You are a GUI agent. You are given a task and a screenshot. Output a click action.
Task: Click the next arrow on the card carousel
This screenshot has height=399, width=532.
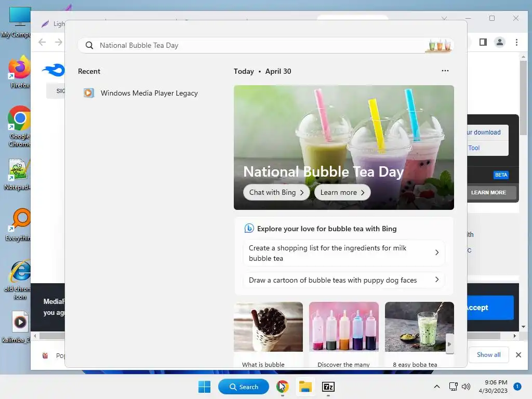tap(449, 344)
